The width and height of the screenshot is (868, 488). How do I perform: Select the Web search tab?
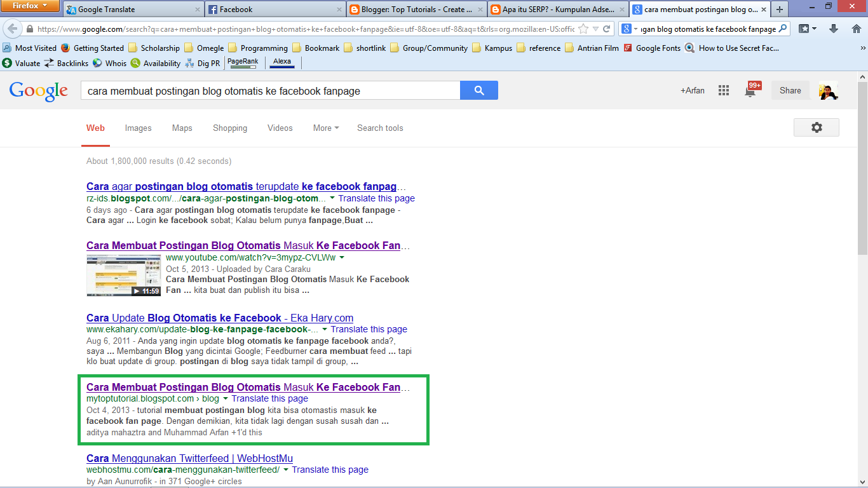(95, 128)
